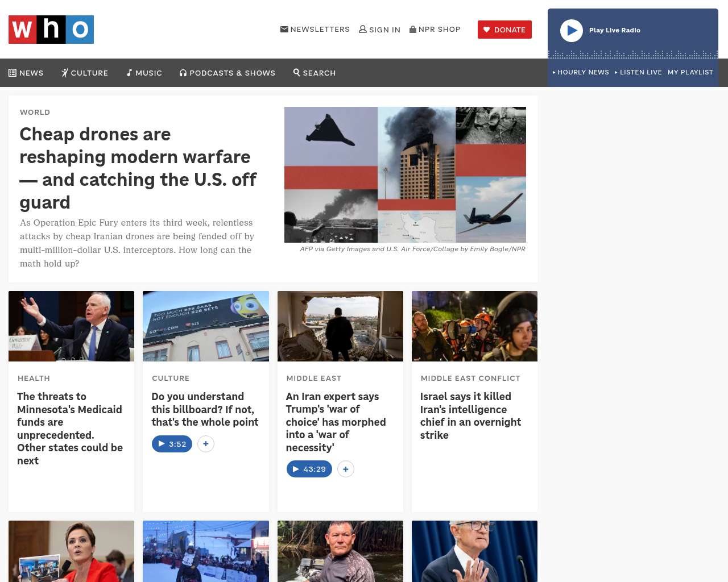This screenshot has height=582, width=728.
Task: Play the 3:52 billboard story audio
Action: [172, 444]
